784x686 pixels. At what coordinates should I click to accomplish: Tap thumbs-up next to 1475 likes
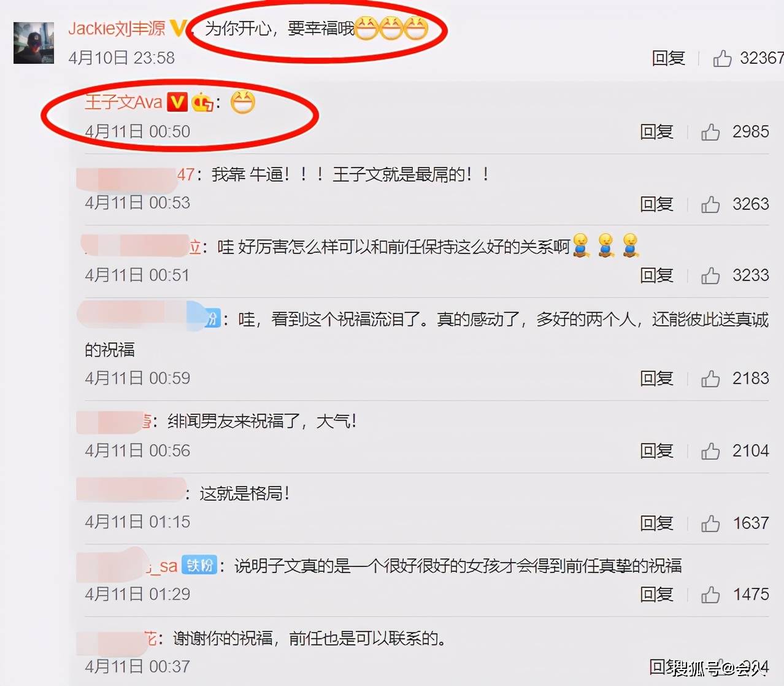click(710, 595)
